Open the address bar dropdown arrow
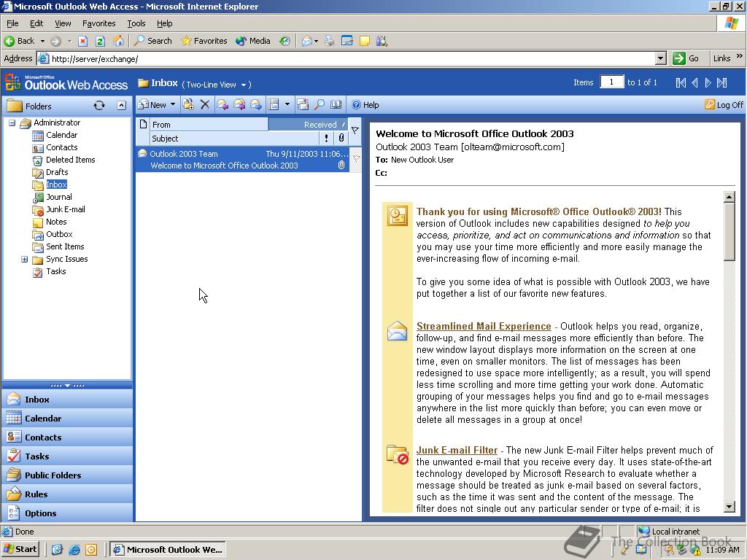The height and width of the screenshot is (560, 747). [660, 58]
